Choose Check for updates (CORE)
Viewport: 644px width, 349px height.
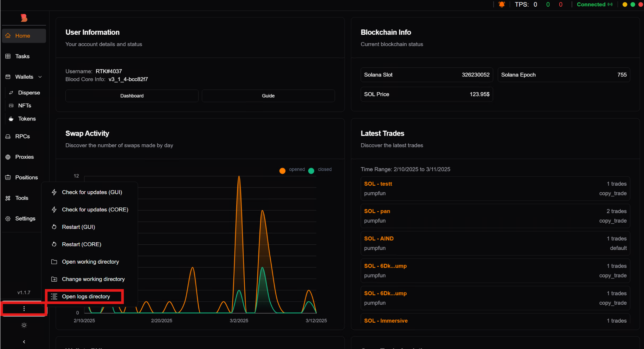pos(95,210)
